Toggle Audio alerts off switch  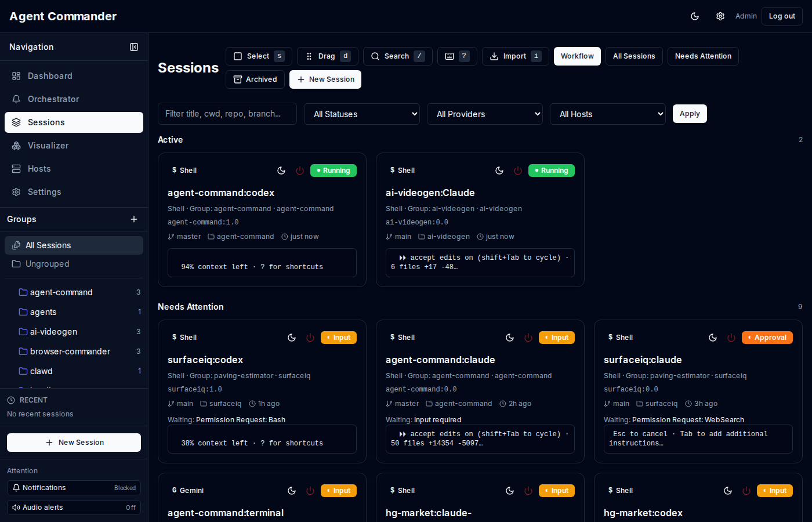point(74,507)
